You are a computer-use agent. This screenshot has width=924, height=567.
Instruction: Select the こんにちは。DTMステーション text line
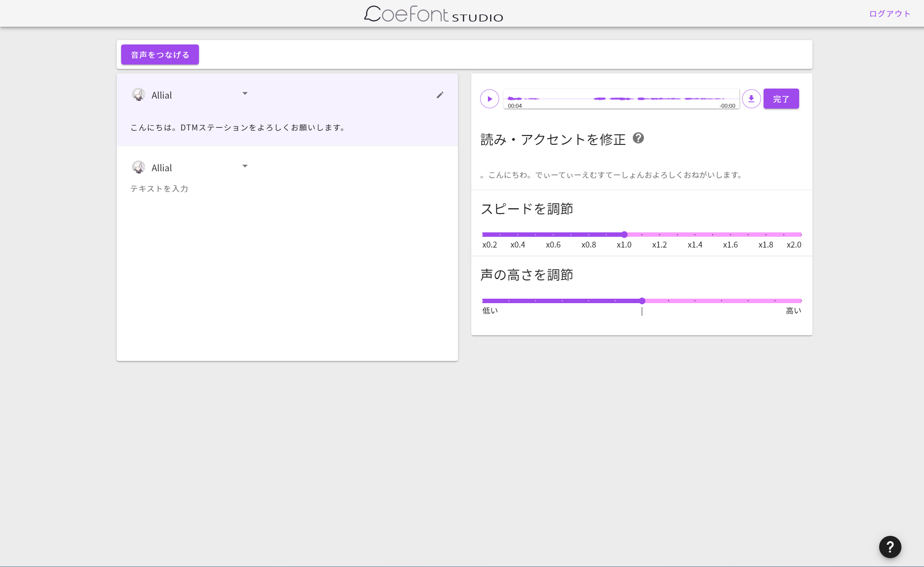pos(238,127)
